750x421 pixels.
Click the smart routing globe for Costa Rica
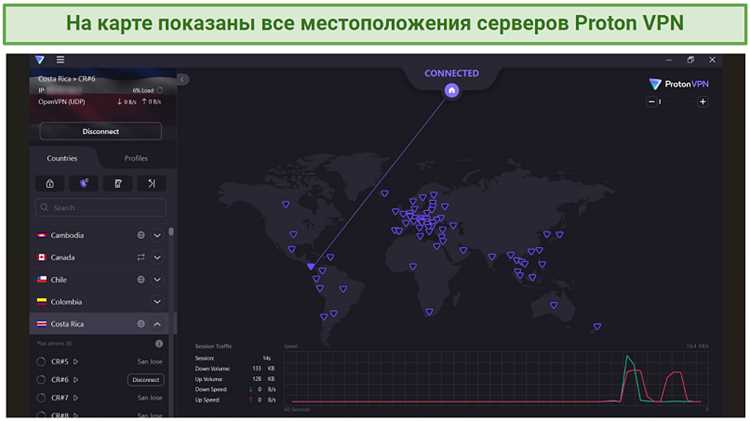141,324
